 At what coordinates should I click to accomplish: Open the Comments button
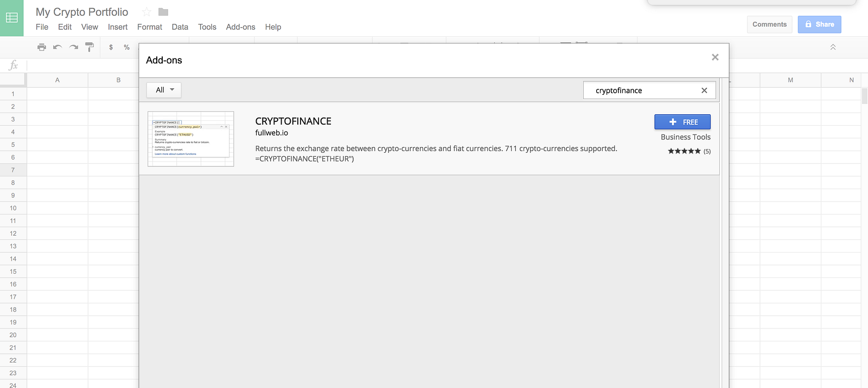(x=769, y=24)
